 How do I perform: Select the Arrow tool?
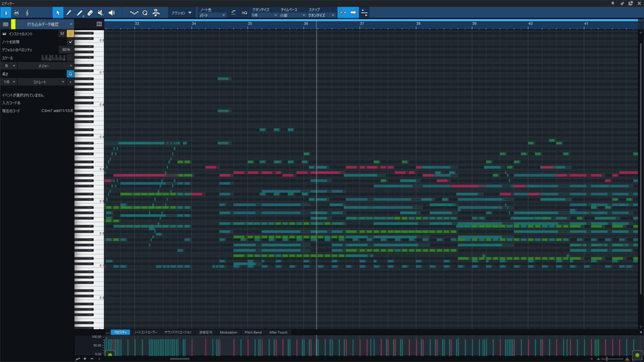(x=58, y=13)
